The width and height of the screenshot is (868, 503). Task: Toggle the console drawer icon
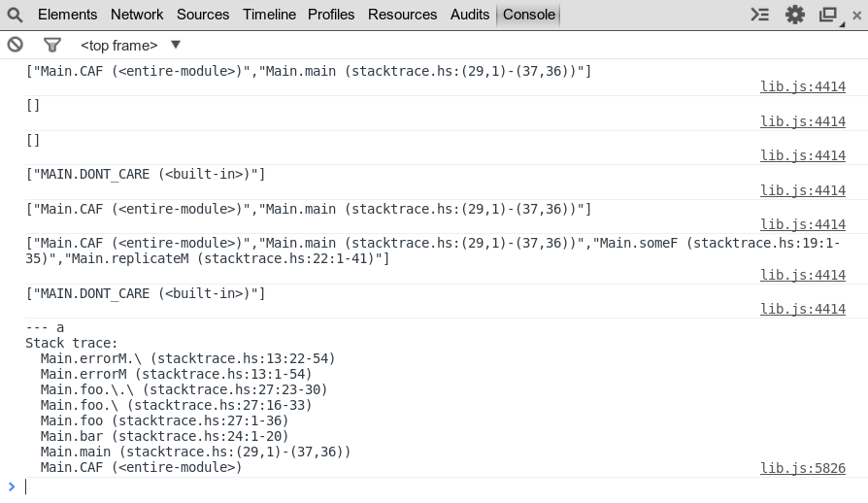(760, 15)
